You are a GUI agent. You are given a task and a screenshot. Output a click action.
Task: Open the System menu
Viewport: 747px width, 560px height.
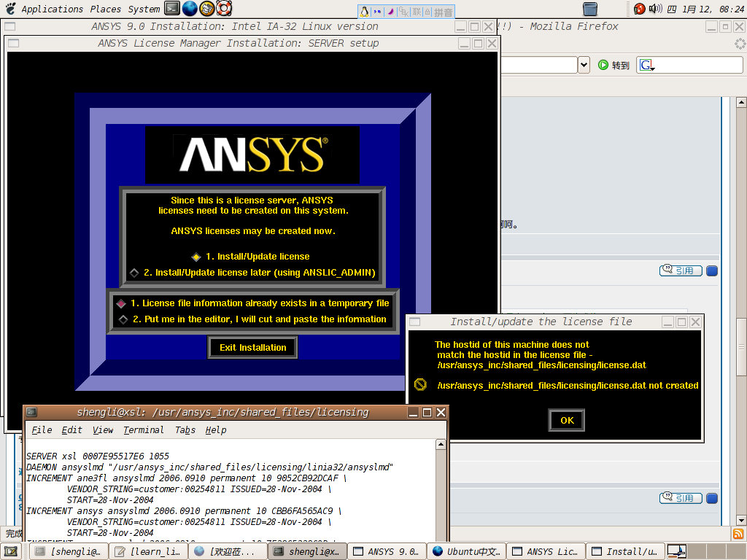pyautogui.click(x=144, y=9)
